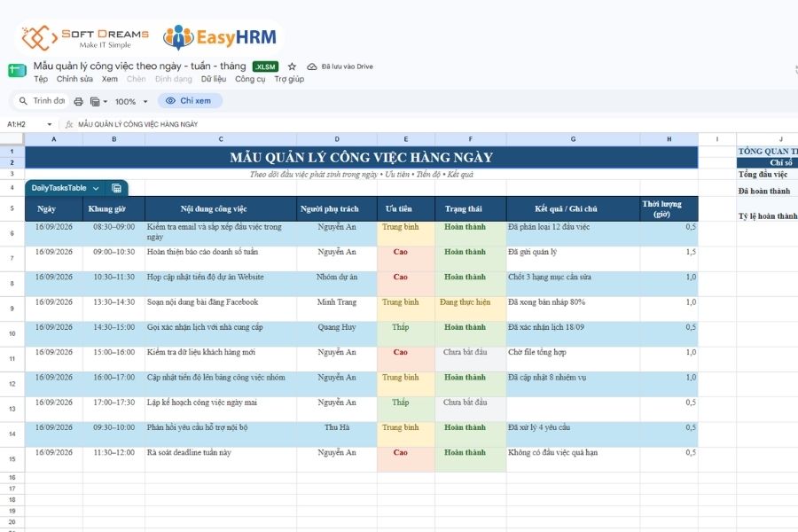
Task: Click the 'Rà soát deadline tuần này' cell
Action: pos(221,459)
